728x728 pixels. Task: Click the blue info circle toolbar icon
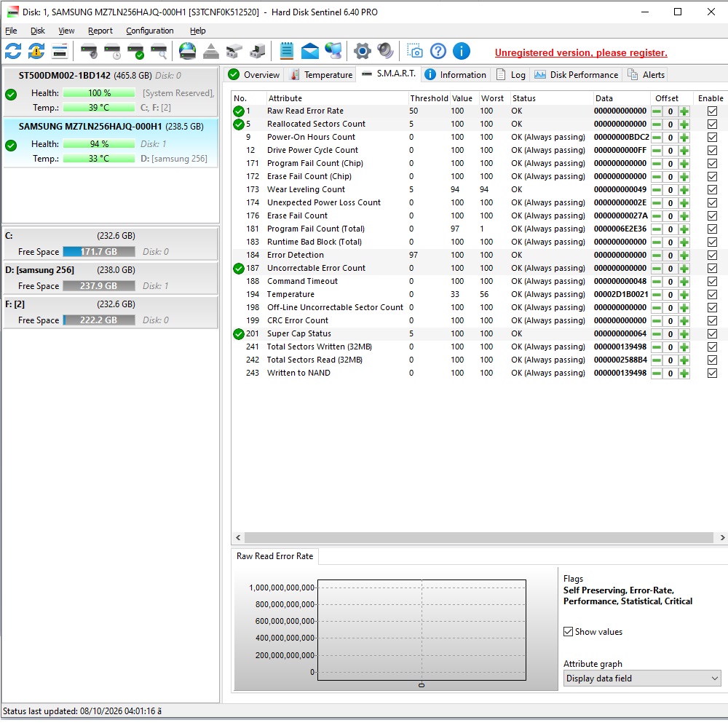(461, 51)
